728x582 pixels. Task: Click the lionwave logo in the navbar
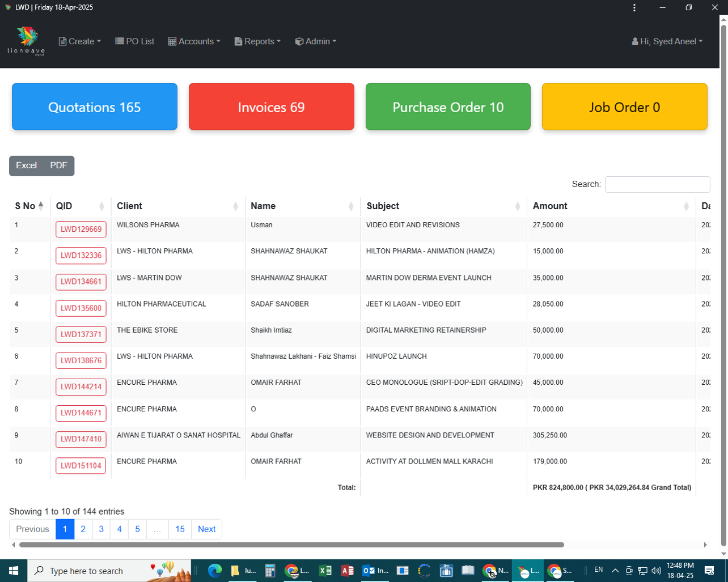[x=26, y=41]
